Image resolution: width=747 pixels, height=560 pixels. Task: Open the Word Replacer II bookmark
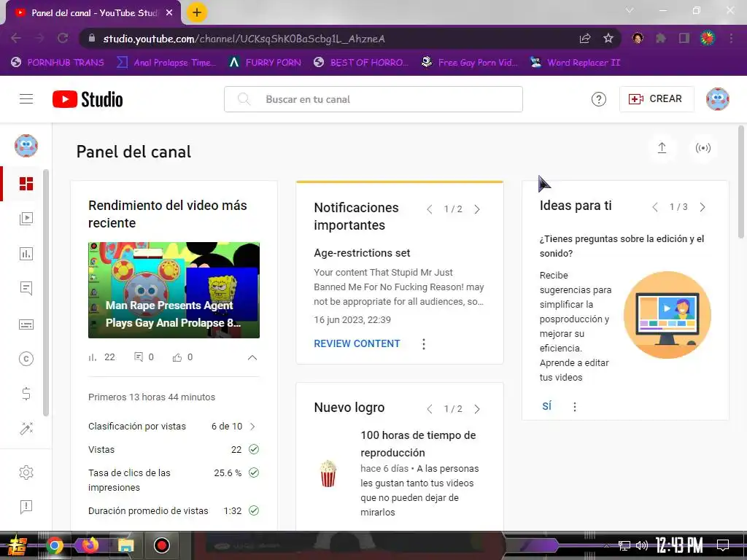pos(575,63)
